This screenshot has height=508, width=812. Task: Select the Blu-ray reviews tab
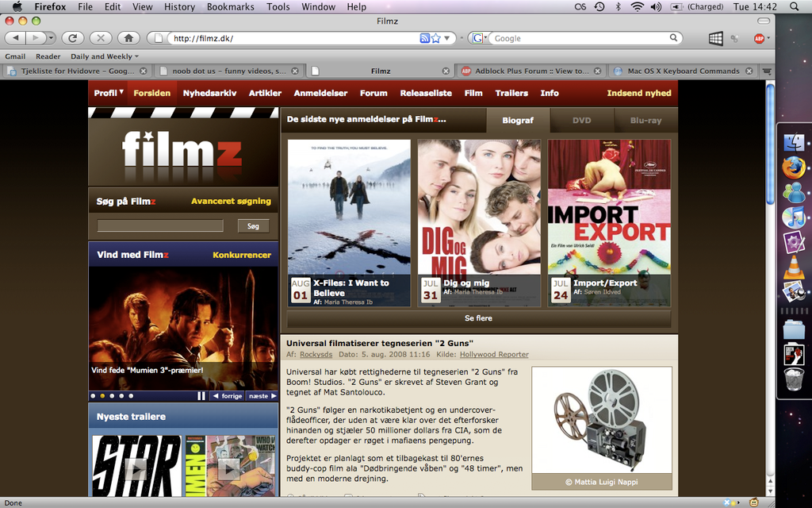645,121
